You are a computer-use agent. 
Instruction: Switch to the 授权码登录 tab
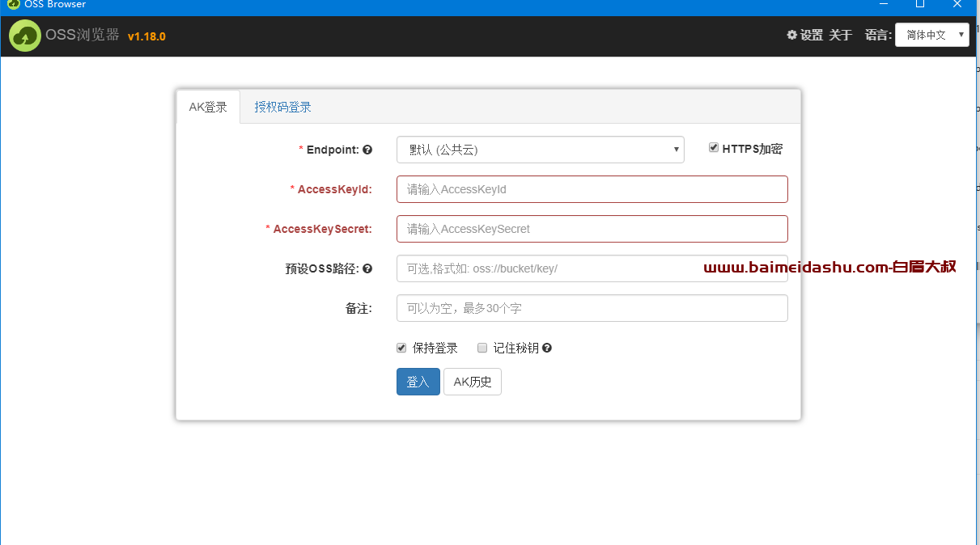(x=283, y=107)
